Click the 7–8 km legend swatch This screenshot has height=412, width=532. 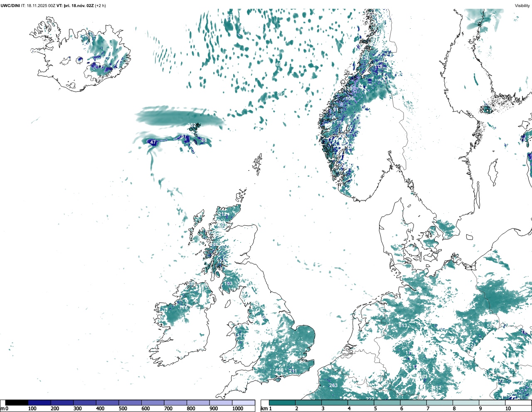pyautogui.click(x=439, y=402)
